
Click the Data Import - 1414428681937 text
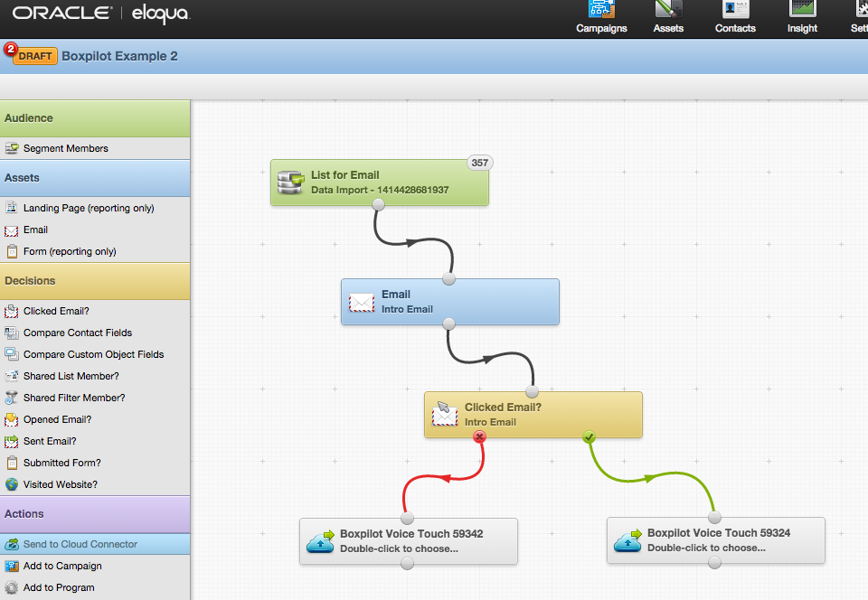380,191
